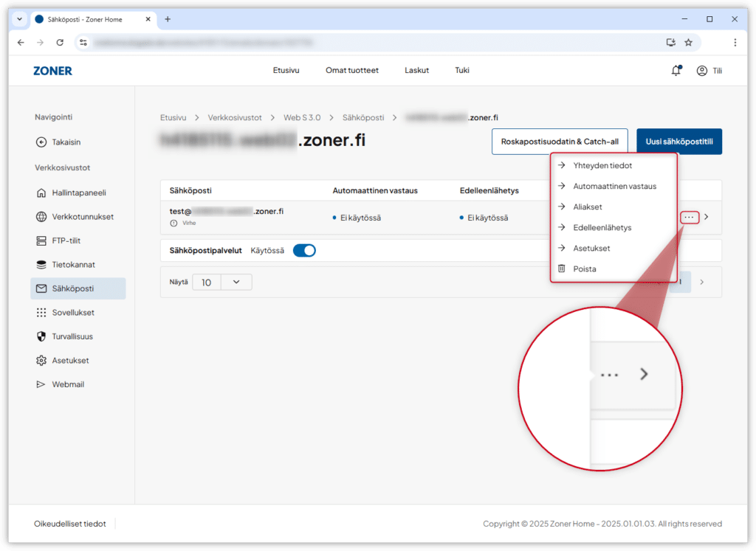Open the Oikeudelliset tiedot footer link
Screen dimensions: 756x551
coord(70,524)
